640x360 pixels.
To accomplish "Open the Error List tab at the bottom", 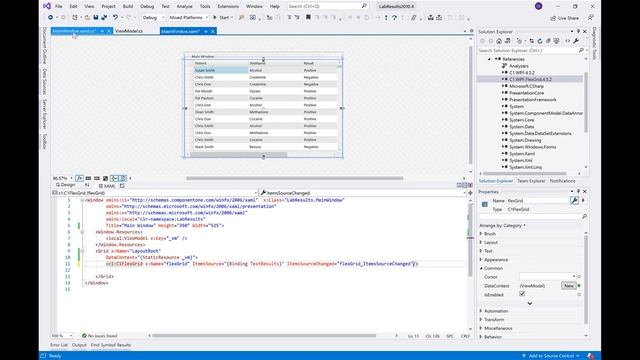I will tap(59, 345).
